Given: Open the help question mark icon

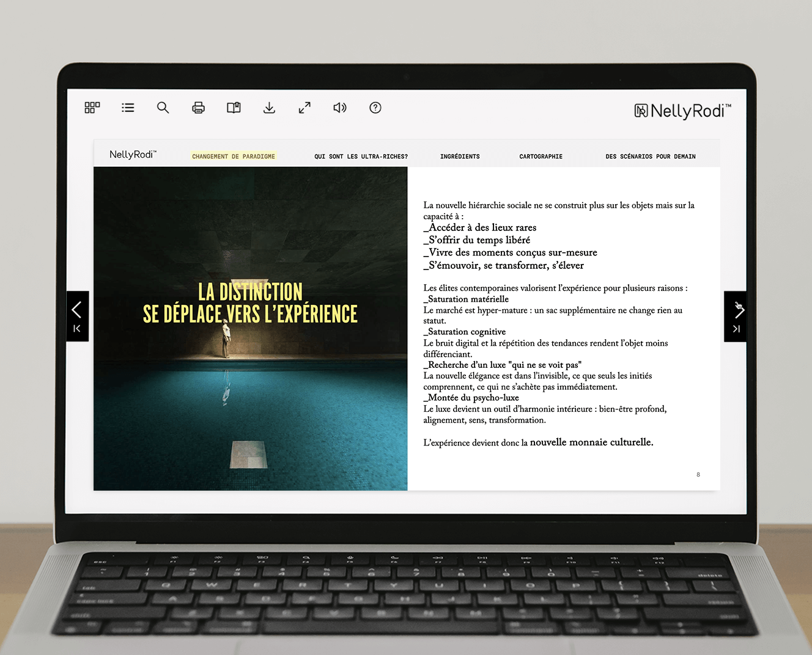Looking at the screenshot, I should 375,108.
